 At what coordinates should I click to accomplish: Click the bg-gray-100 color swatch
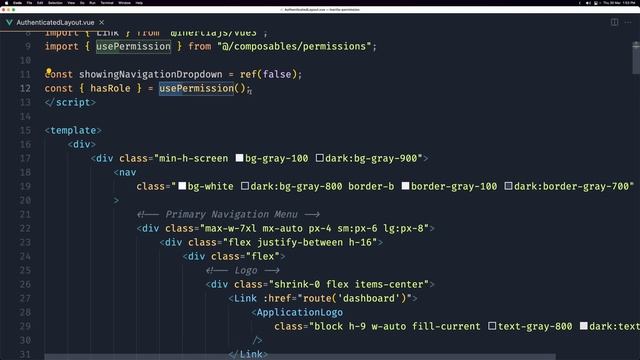[x=239, y=158]
